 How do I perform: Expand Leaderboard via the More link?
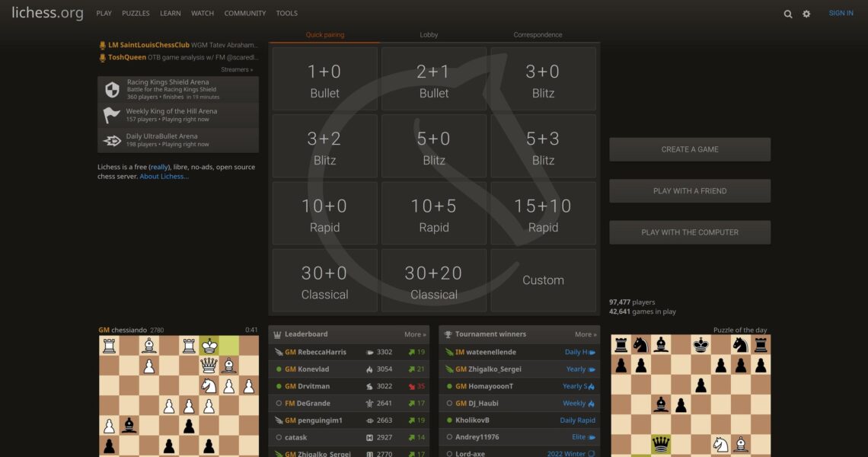415,334
